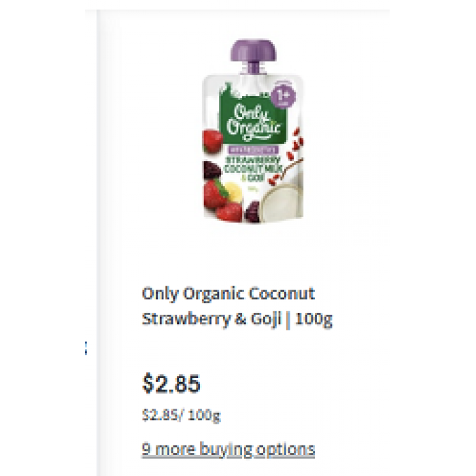This screenshot has height=476, width=476.
Task: Click the $2.85/ 100g unit price
Action: (181, 415)
